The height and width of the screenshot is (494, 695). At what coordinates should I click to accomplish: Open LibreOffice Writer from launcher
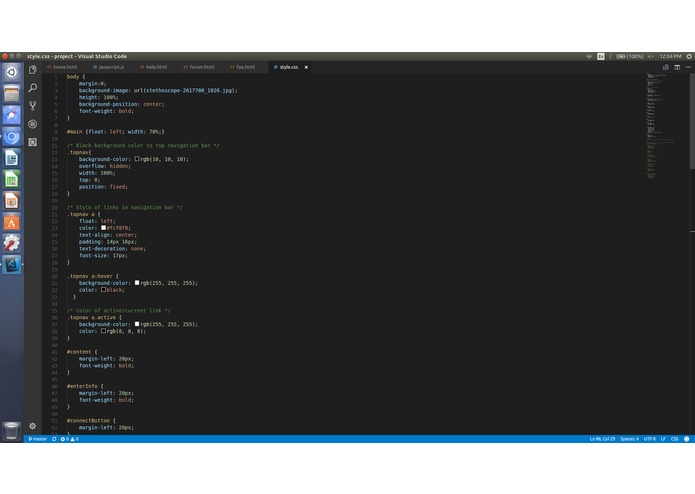tap(12, 158)
